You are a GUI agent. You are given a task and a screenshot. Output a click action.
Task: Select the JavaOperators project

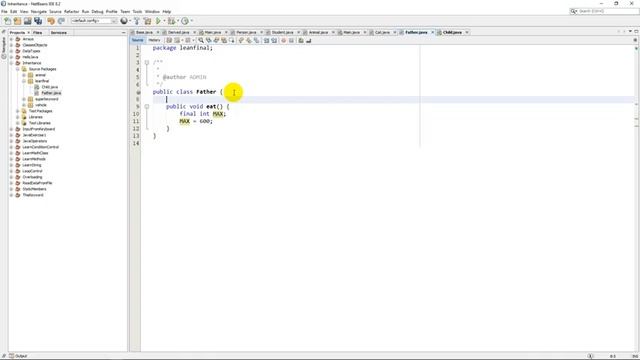35,141
